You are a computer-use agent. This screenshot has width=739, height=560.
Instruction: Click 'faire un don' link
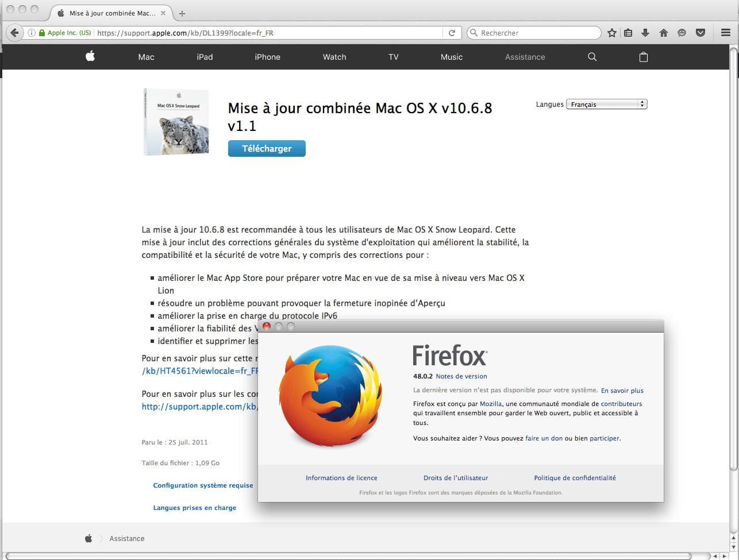pyautogui.click(x=544, y=438)
